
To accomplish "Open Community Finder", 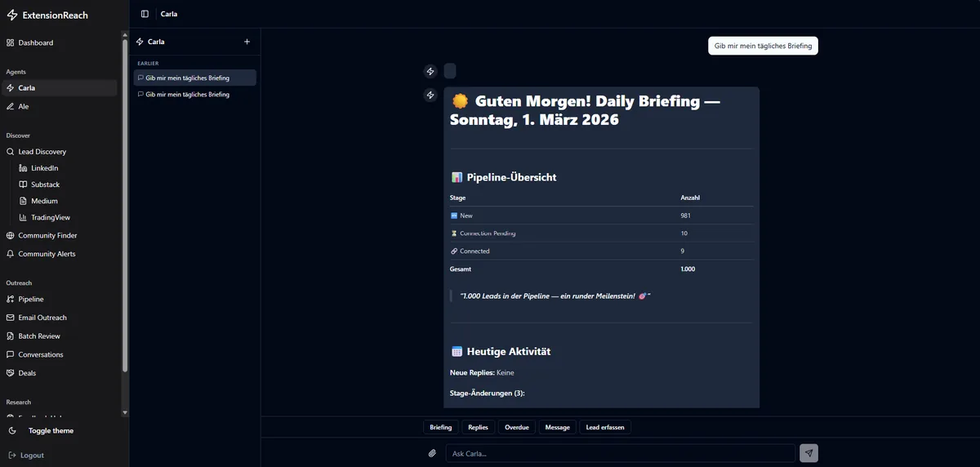I will click(59, 235).
